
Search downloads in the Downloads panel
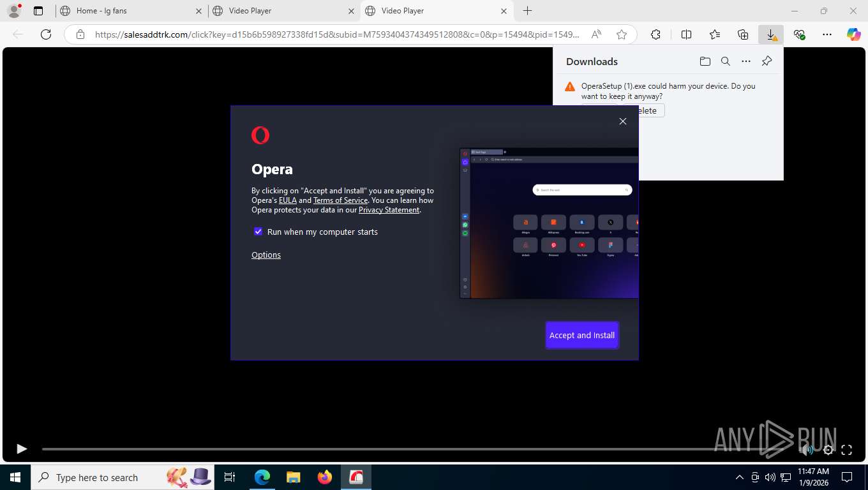coord(726,61)
